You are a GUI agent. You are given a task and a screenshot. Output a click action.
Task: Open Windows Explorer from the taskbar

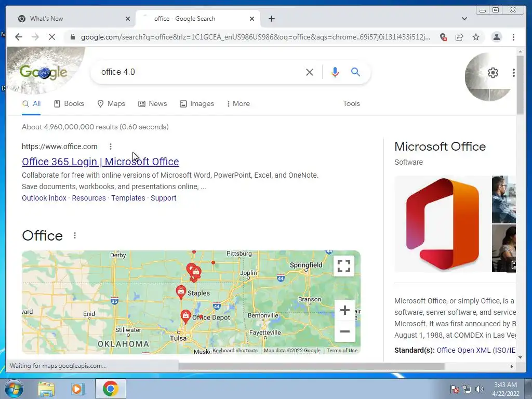point(46,389)
